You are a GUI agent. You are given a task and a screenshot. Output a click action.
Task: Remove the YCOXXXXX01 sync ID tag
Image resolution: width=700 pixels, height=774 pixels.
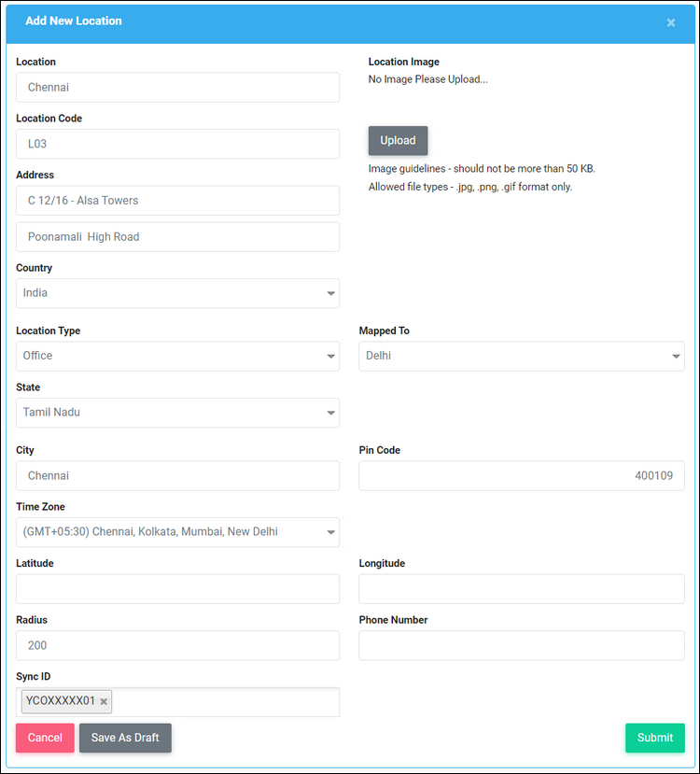click(x=105, y=701)
